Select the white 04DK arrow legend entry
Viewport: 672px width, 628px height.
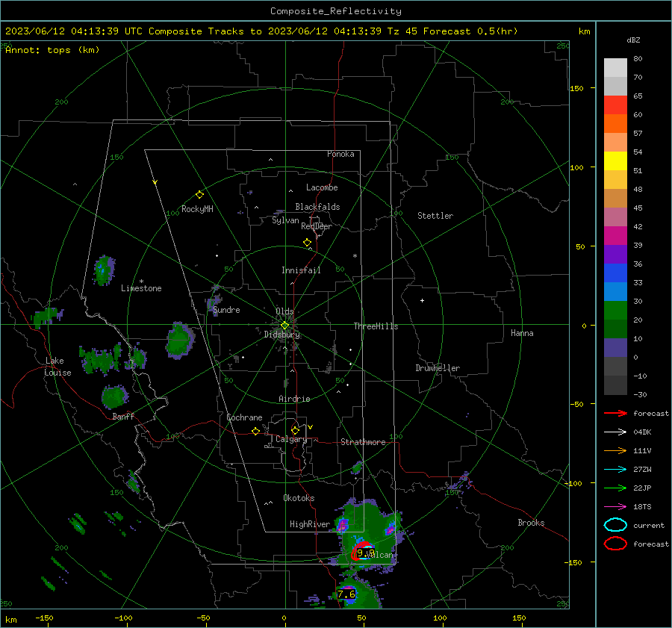click(x=615, y=432)
